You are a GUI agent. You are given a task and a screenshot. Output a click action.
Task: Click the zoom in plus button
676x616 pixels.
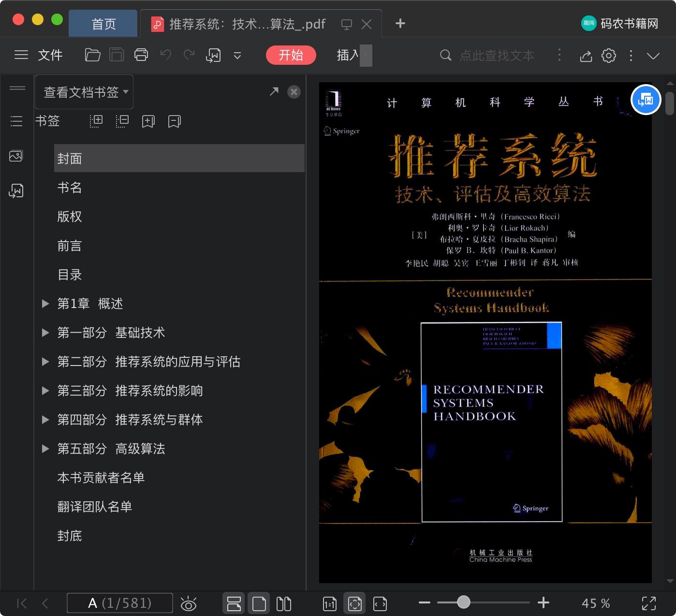[544, 602]
